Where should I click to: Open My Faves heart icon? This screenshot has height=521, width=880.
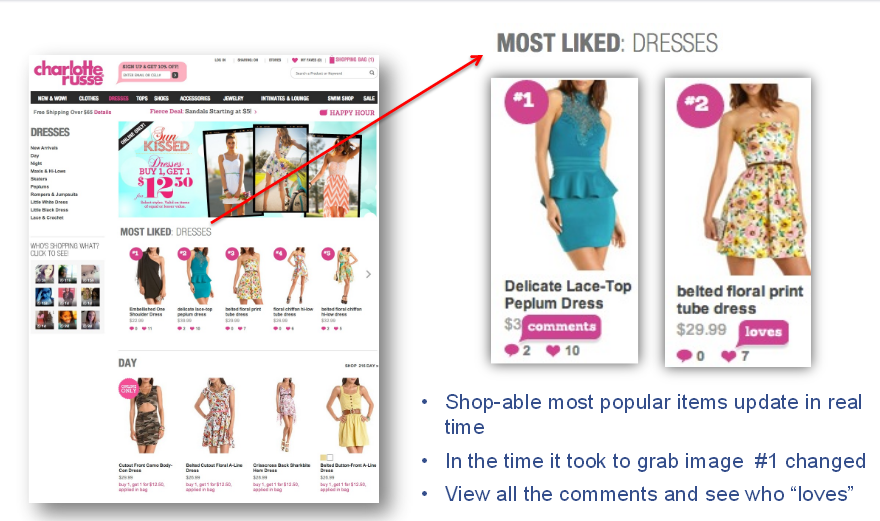(295, 60)
